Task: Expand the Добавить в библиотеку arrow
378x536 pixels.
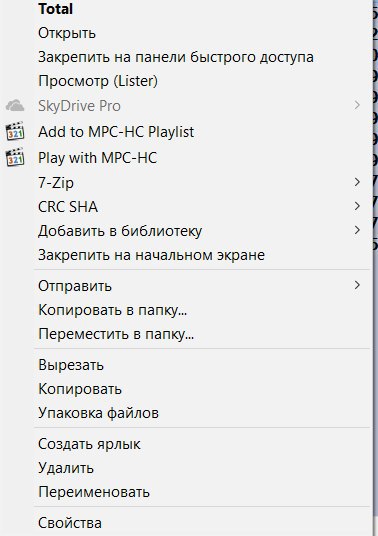Action: tap(357, 230)
